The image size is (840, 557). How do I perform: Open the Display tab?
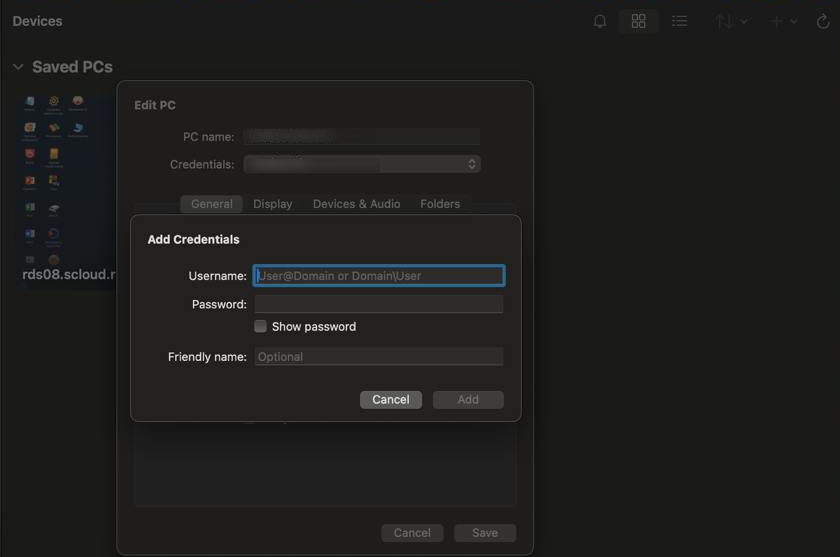[x=273, y=204]
